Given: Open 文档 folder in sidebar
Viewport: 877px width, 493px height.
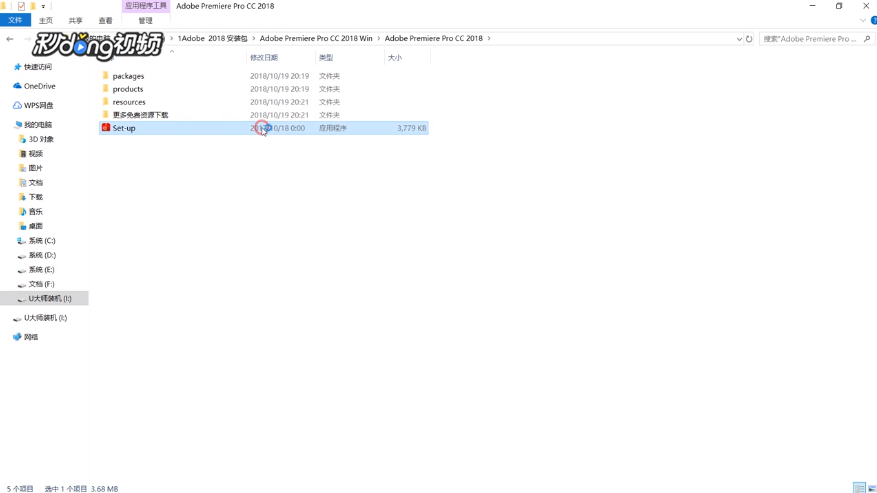Looking at the screenshot, I should click(x=36, y=182).
